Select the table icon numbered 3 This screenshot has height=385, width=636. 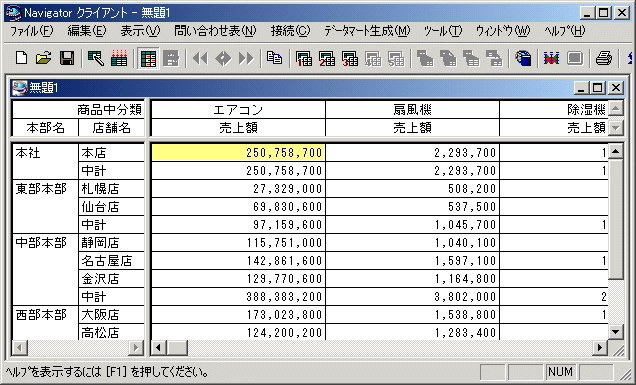tap(350, 58)
